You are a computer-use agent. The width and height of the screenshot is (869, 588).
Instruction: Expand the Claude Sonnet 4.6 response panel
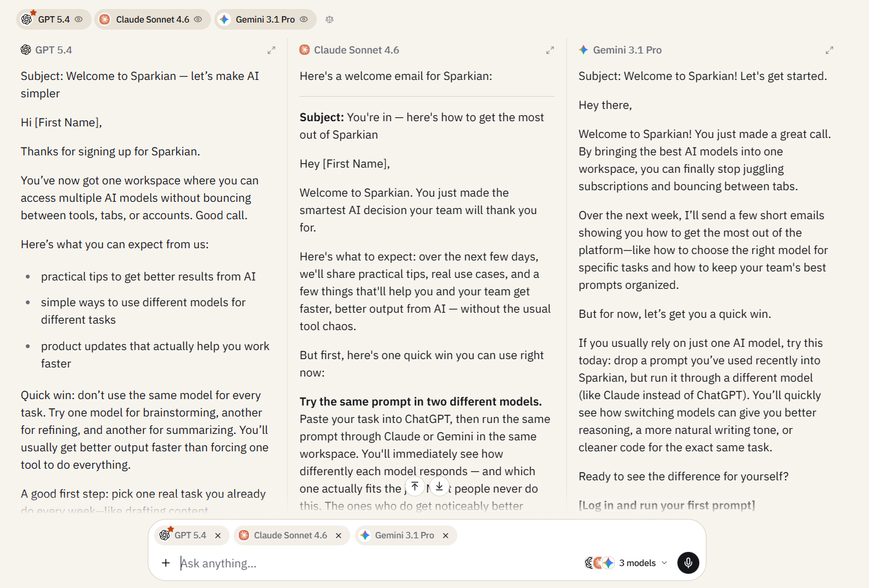point(550,50)
